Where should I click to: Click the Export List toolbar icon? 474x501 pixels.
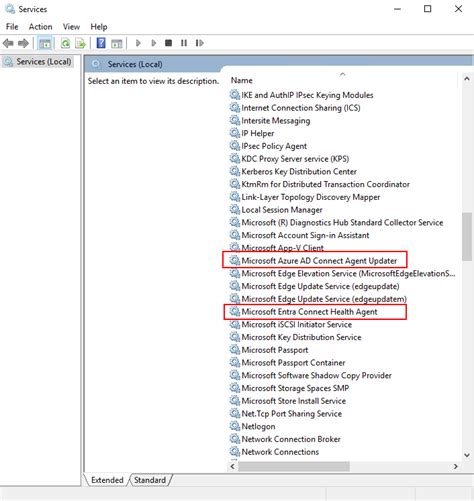(80, 43)
